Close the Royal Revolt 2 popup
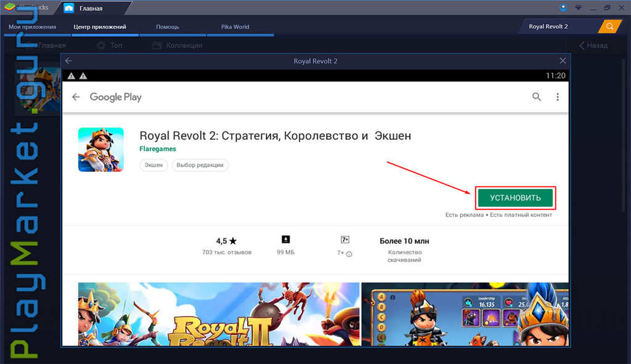Screen dimensions: 631x364 pos(563,61)
